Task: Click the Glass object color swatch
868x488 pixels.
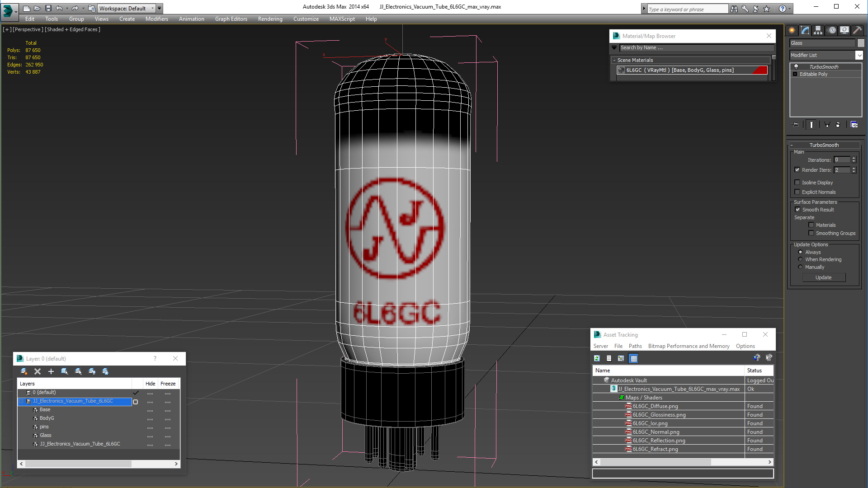Action: pyautogui.click(x=861, y=43)
